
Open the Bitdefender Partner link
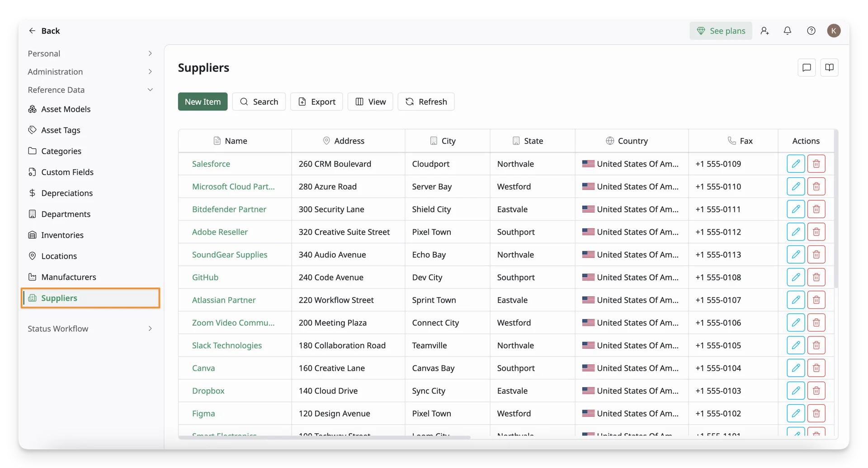[x=229, y=209]
